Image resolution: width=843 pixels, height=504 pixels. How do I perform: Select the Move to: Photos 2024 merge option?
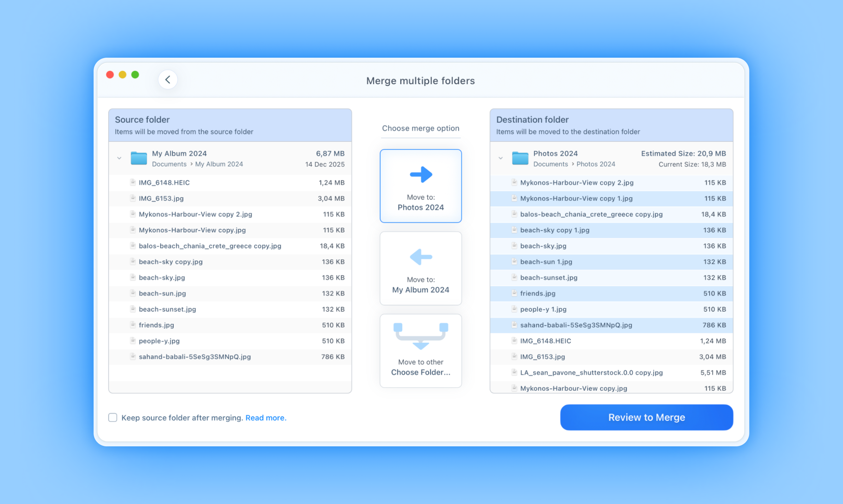421,186
